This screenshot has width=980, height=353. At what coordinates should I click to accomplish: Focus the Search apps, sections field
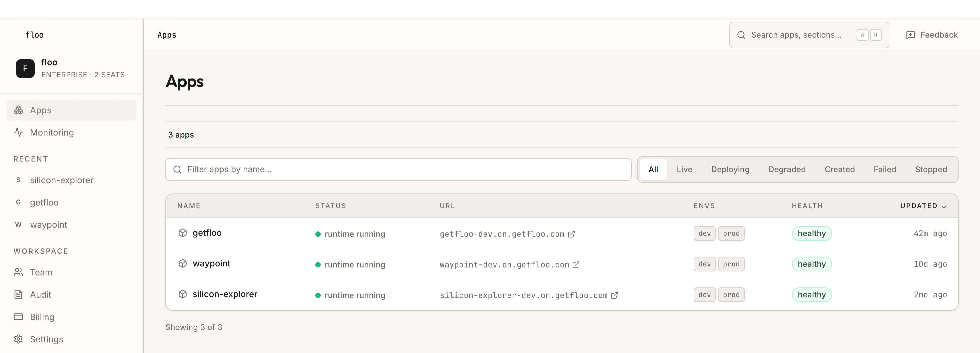809,35
